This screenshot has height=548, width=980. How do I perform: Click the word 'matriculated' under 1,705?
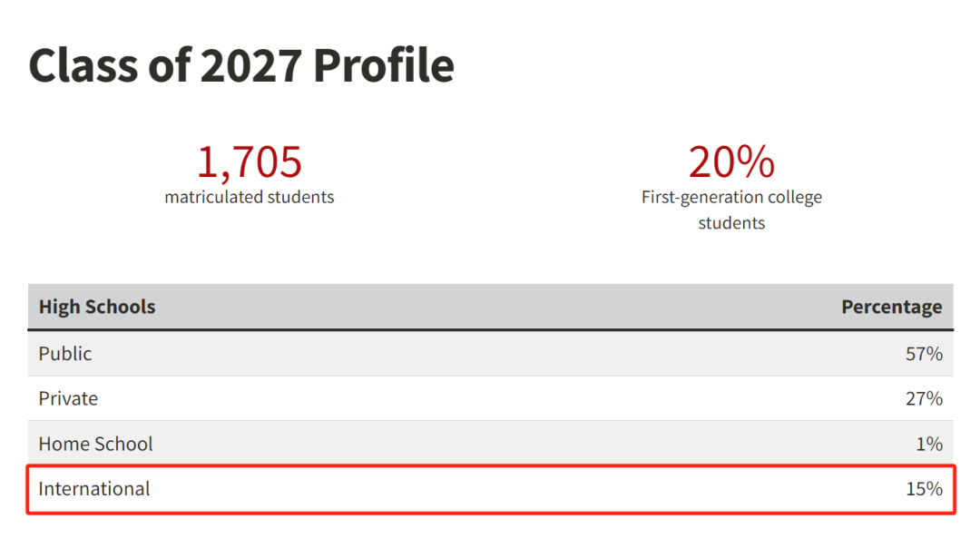(x=213, y=197)
